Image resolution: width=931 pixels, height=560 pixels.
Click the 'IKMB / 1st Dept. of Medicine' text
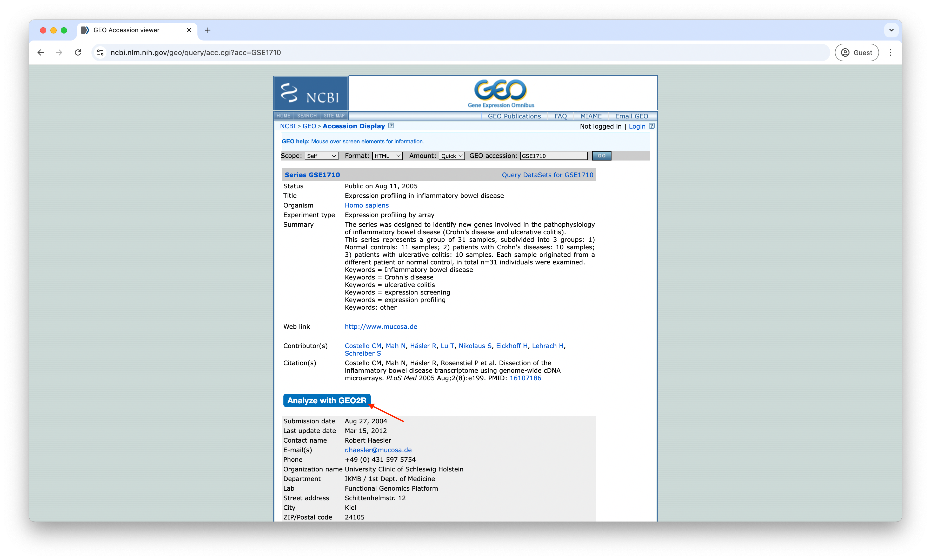389,479
